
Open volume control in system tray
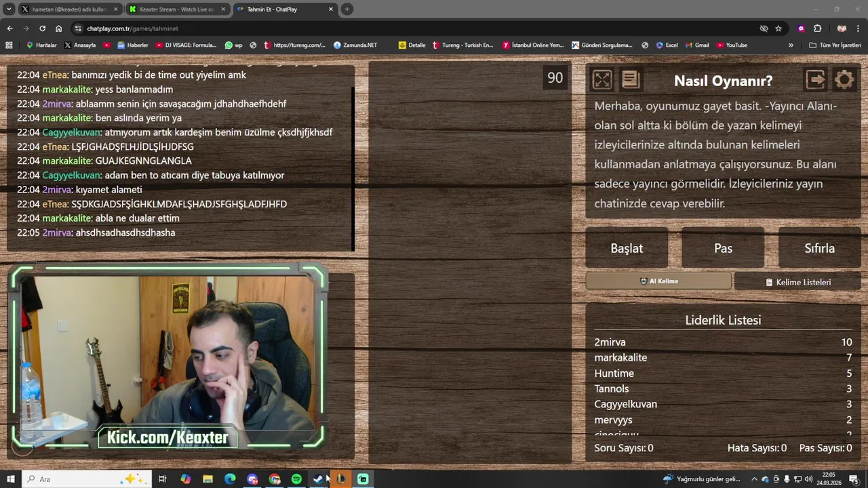point(808,479)
